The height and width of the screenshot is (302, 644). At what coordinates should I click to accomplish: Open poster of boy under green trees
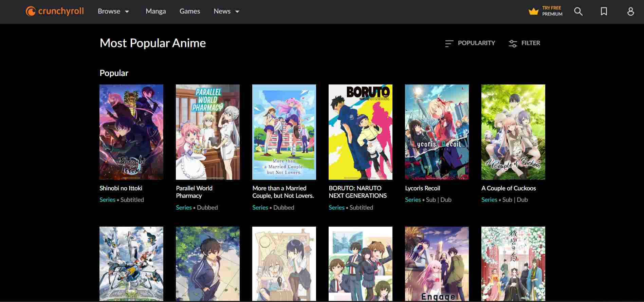click(208, 264)
